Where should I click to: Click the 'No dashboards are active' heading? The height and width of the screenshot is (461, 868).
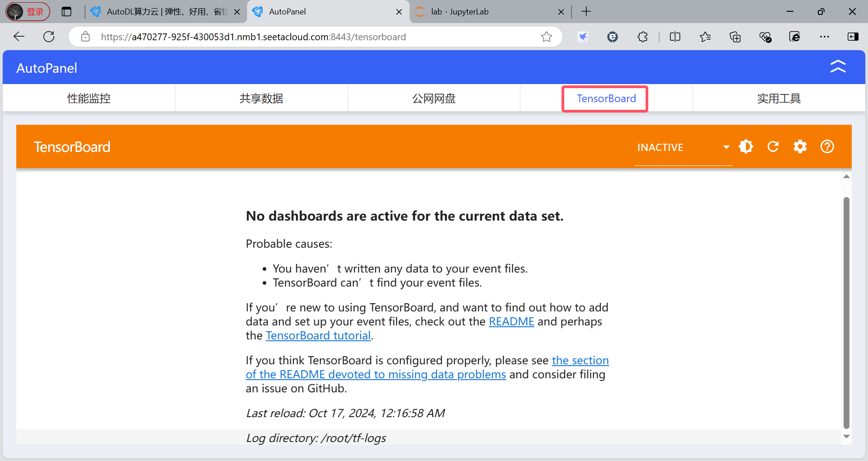pos(405,216)
